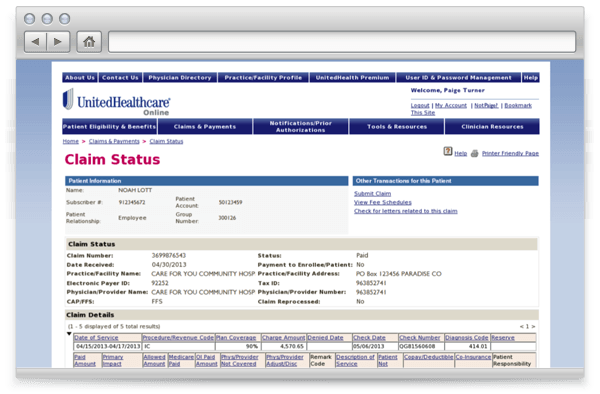This screenshot has width=600, height=394.
Task: Go to the Home breadcrumb link
Action: coord(70,142)
